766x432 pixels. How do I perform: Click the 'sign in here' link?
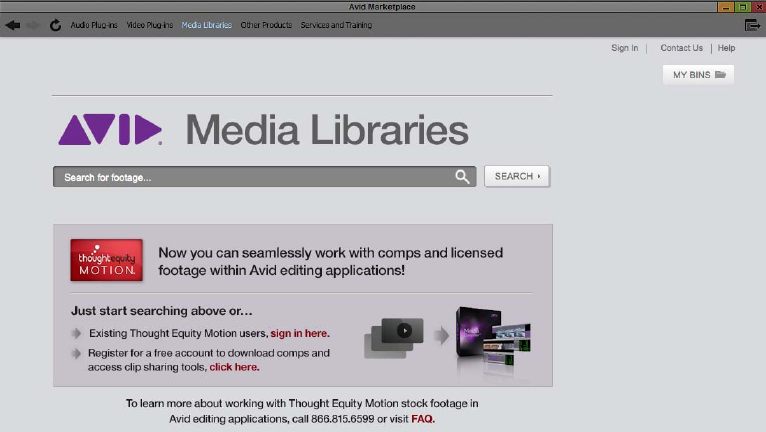(x=300, y=333)
